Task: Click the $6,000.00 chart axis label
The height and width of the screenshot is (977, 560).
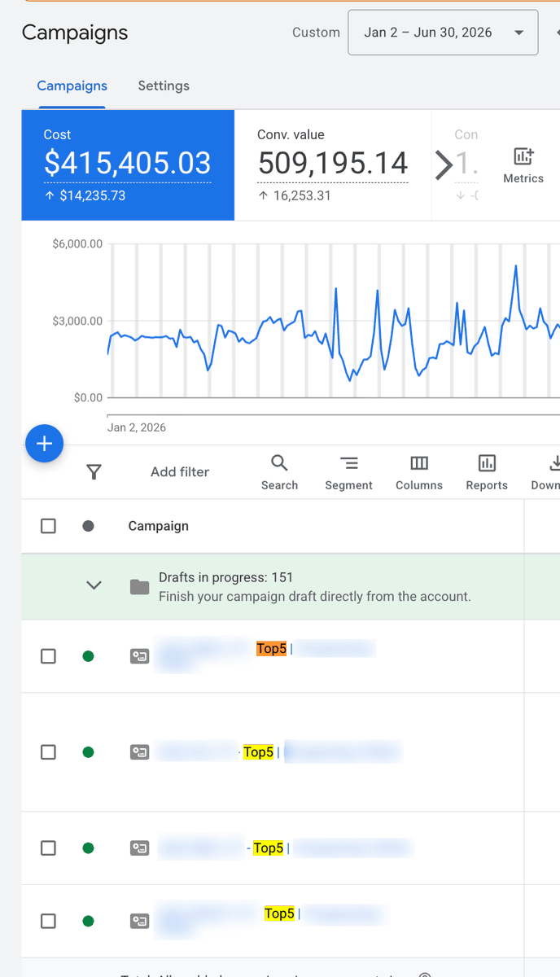Action: point(77,243)
